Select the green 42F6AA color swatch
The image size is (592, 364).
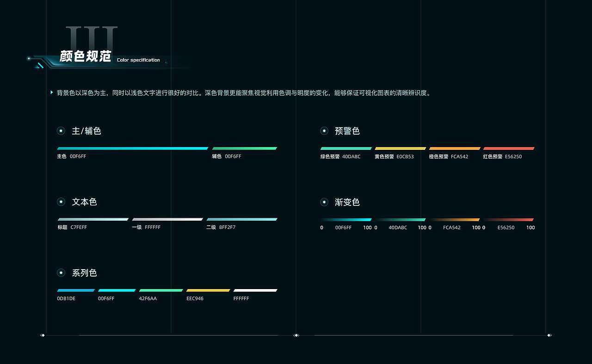pyautogui.click(x=160, y=290)
